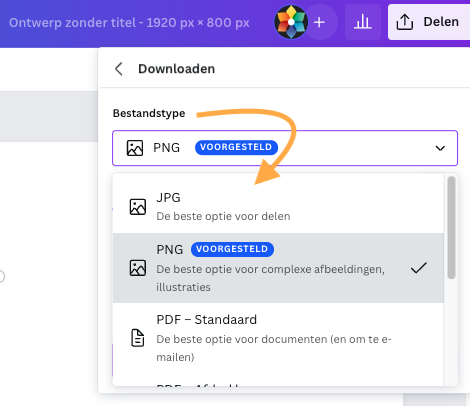
Task: Click the Delen share button
Action: [x=429, y=22]
